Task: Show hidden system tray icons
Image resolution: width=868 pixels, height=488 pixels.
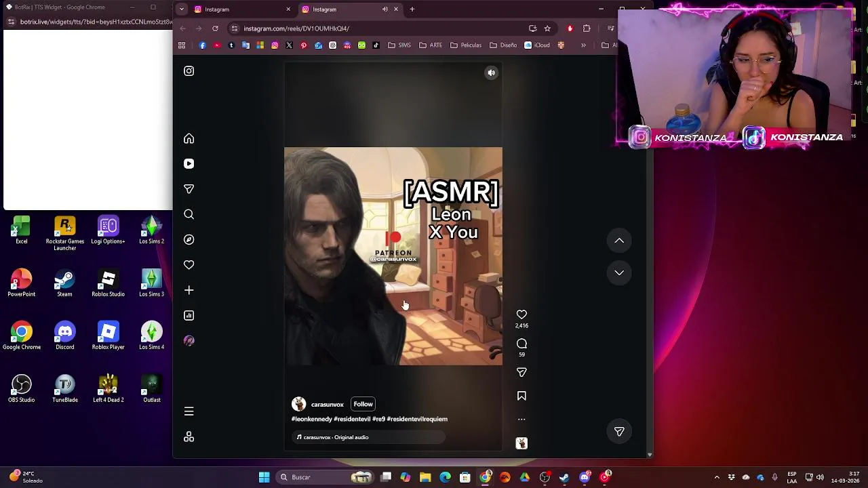Action: tap(717, 477)
